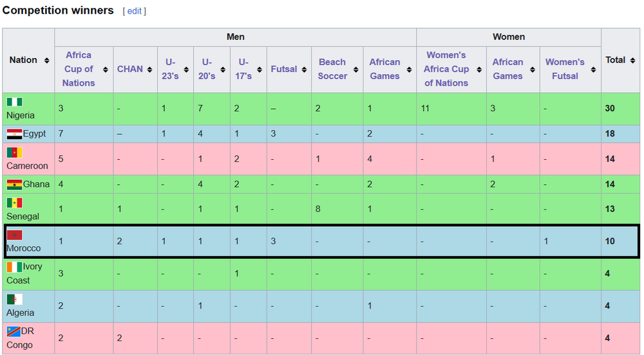Click Senegal's total of 13
This screenshot has height=355, width=644.
(610, 209)
